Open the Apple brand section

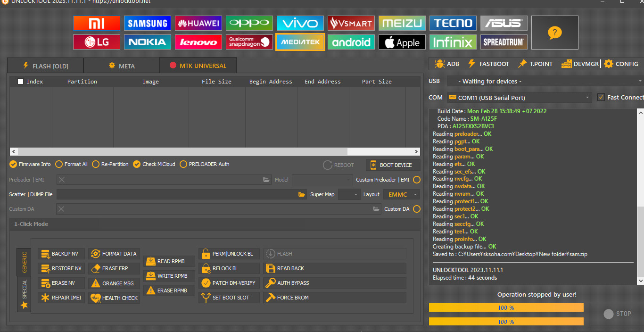[402, 42]
